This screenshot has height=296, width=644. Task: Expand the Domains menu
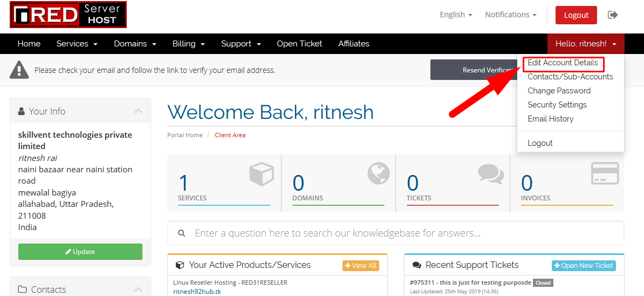[x=135, y=44]
